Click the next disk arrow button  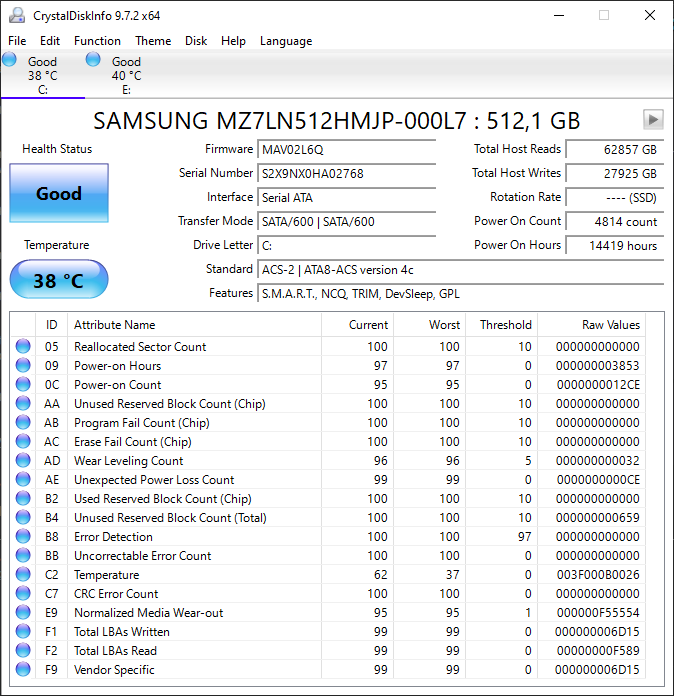[653, 120]
